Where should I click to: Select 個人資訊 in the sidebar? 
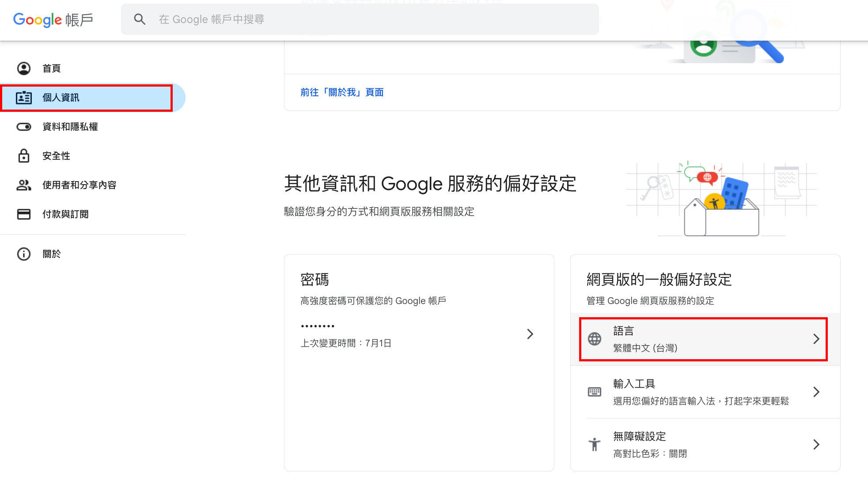pos(93,97)
